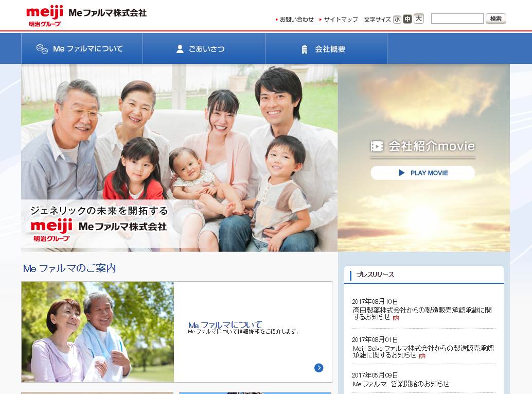Click the 2017年08月01日 press release date
The height and width of the screenshot is (394, 532).
(x=375, y=339)
